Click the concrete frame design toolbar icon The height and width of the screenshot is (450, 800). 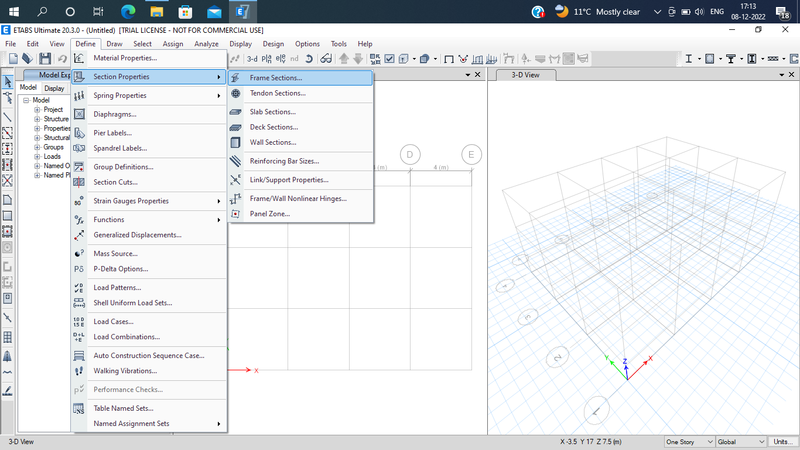[710, 59]
